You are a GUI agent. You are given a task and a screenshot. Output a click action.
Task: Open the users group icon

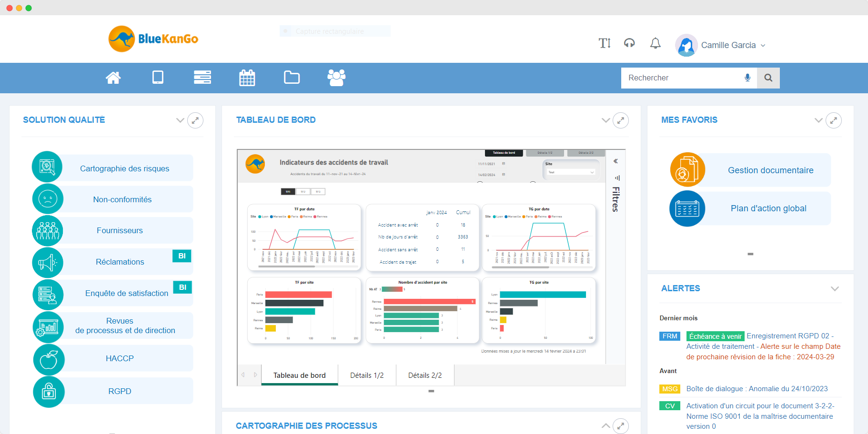coord(336,78)
